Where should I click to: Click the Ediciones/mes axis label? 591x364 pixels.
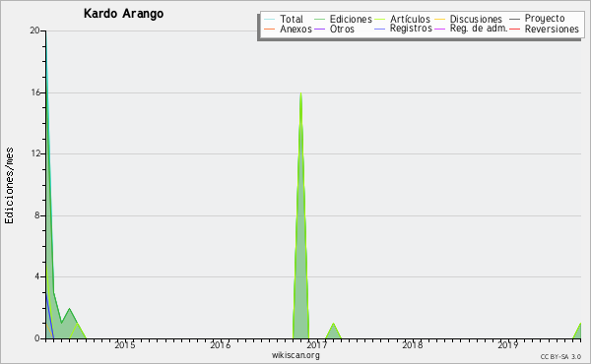pyautogui.click(x=10, y=186)
